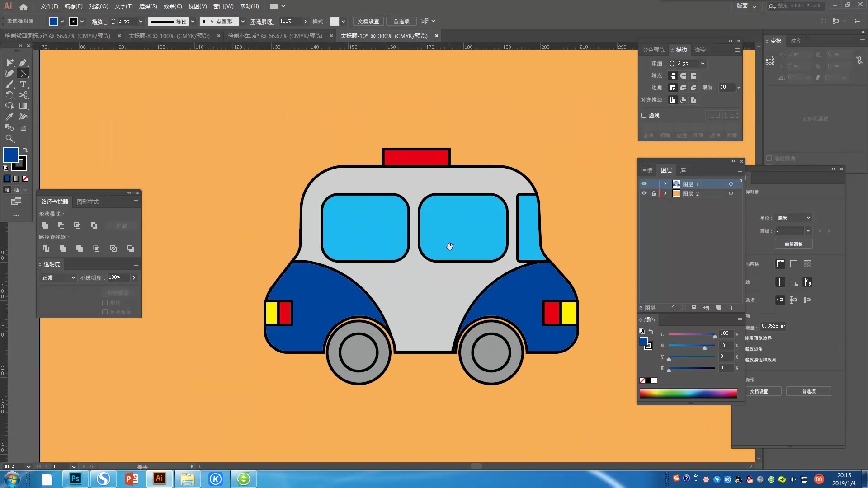This screenshot has width=868, height=488.
Task: Select the Selection tool in toolbar
Action: click(x=9, y=62)
